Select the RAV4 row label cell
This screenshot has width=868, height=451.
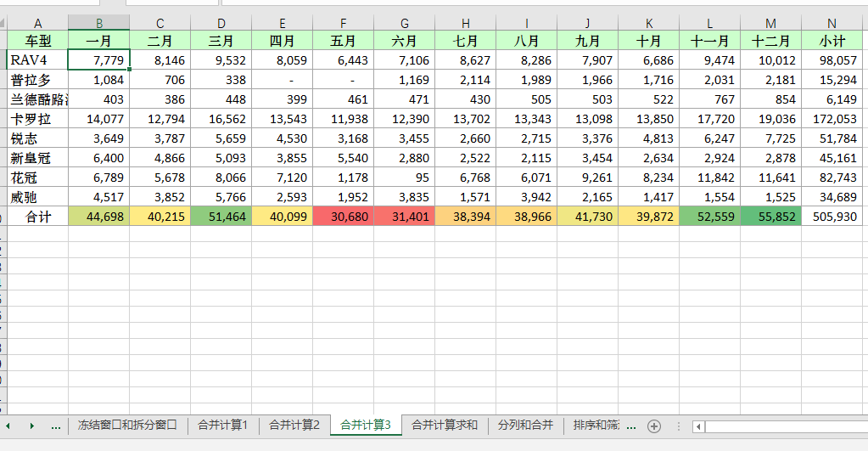37,60
